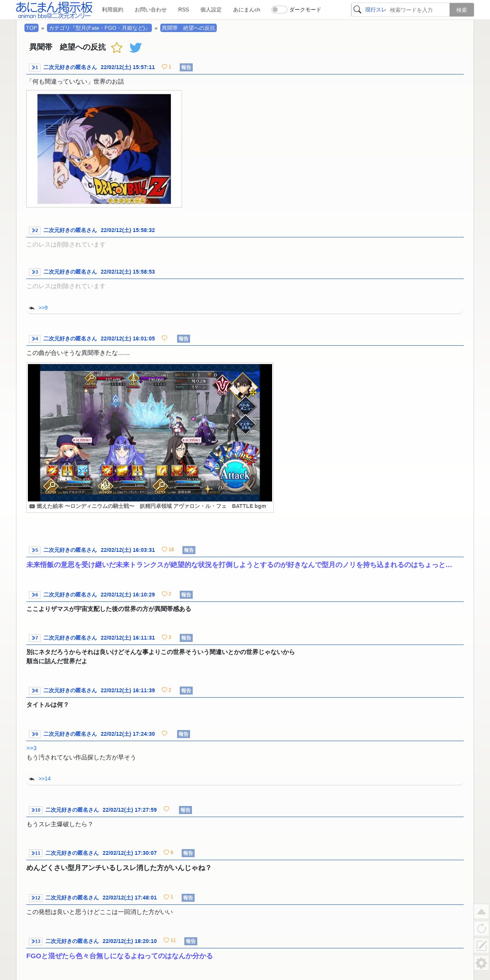Open the あにまん掲示板 site logo
This screenshot has height=980, width=490.
click(x=54, y=10)
